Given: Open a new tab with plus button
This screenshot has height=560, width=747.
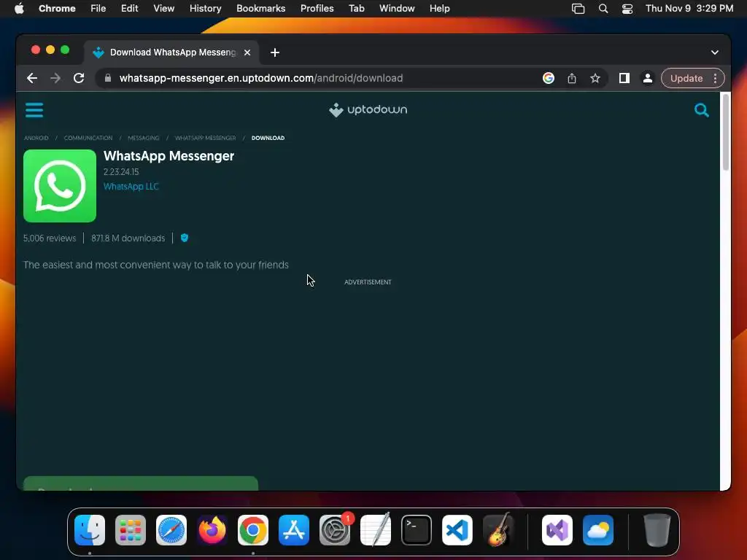Looking at the screenshot, I should pyautogui.click(x=275, y=52).
